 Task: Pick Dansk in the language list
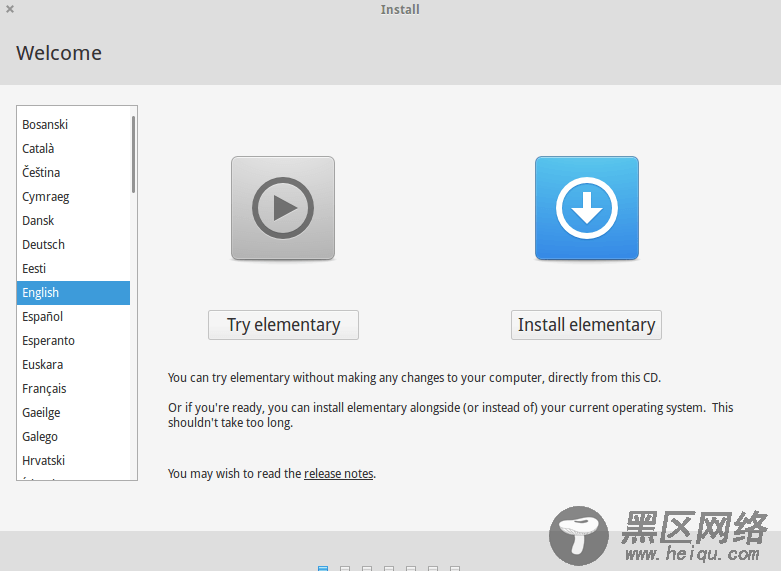click(x=73, y=221)
